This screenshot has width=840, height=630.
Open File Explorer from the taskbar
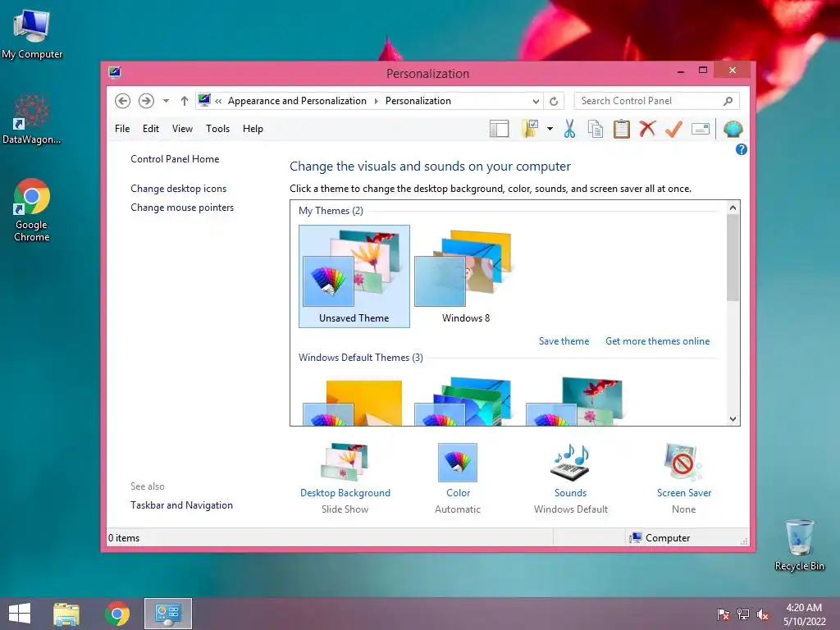[x=66, y=614]
